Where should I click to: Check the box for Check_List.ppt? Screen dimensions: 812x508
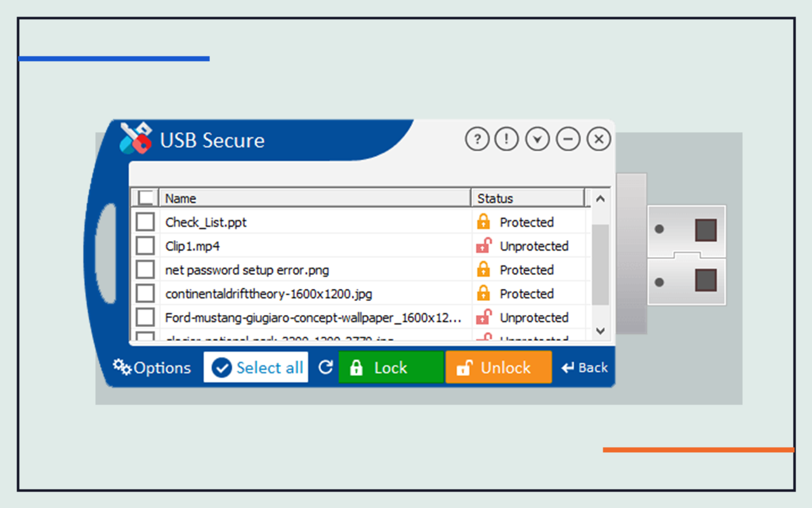point(145,222)
